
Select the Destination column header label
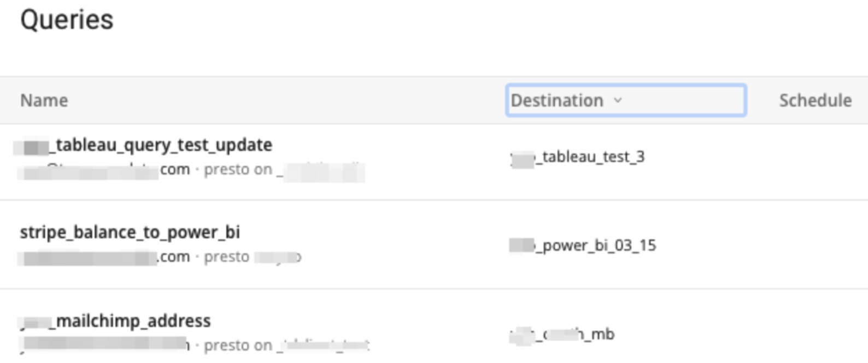click(x=556, y=100)
